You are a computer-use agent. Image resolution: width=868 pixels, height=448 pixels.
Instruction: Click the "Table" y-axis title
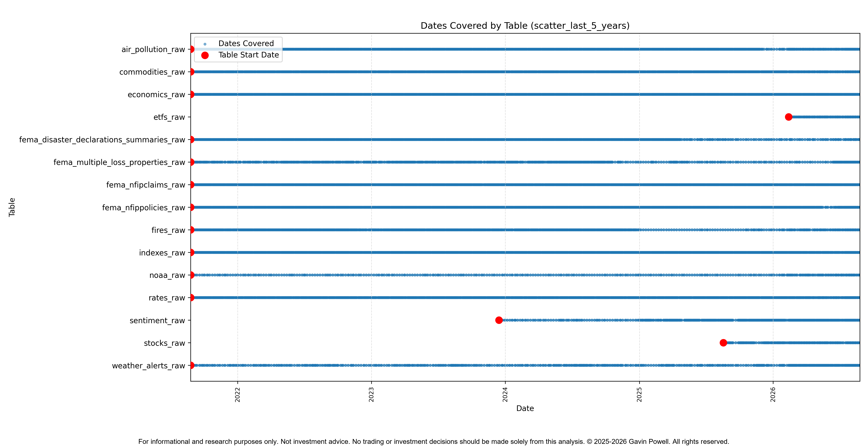coord(12,207)
